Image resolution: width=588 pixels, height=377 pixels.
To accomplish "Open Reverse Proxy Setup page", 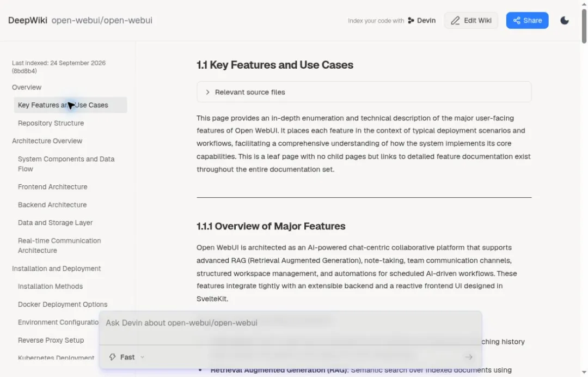I will 51,340.
